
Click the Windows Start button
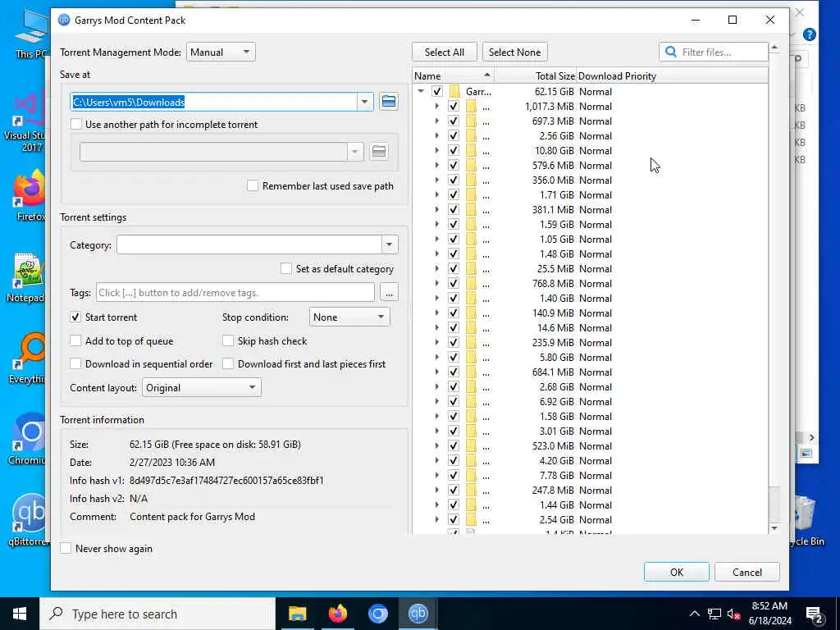[x=20, y=614]
